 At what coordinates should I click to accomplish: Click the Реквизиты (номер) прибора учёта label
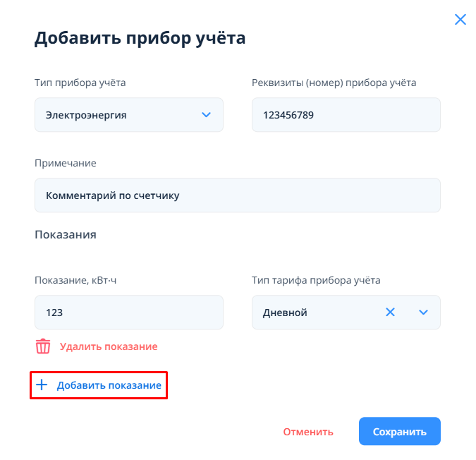click(334, 83)
